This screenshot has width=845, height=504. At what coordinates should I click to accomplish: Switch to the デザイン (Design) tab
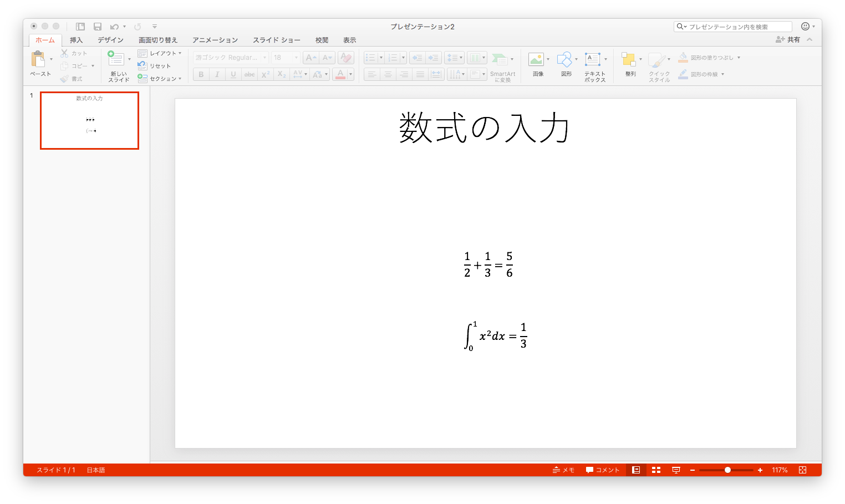click(x=110, y=40)
